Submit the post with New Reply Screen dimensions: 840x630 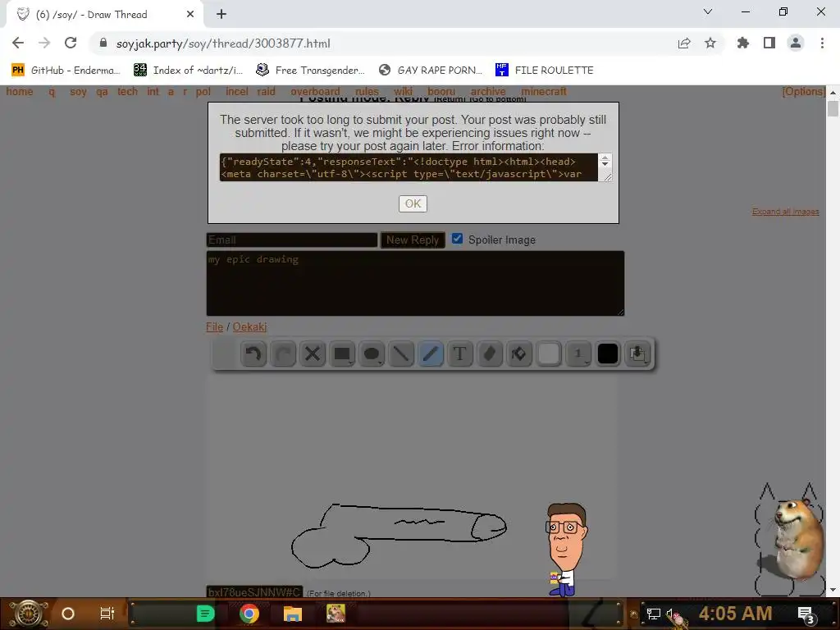pyautogui.click(x=413, y=240)
